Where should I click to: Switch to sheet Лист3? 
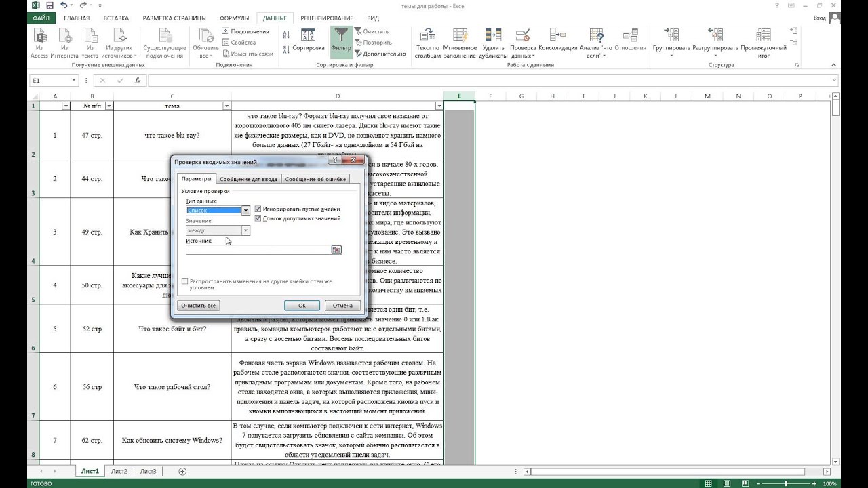click(148, 471)
